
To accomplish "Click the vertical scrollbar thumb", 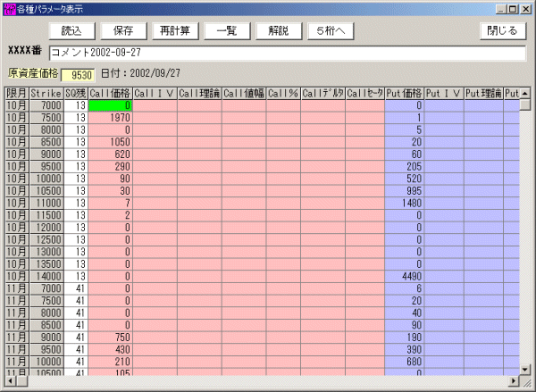I will 524,104.
